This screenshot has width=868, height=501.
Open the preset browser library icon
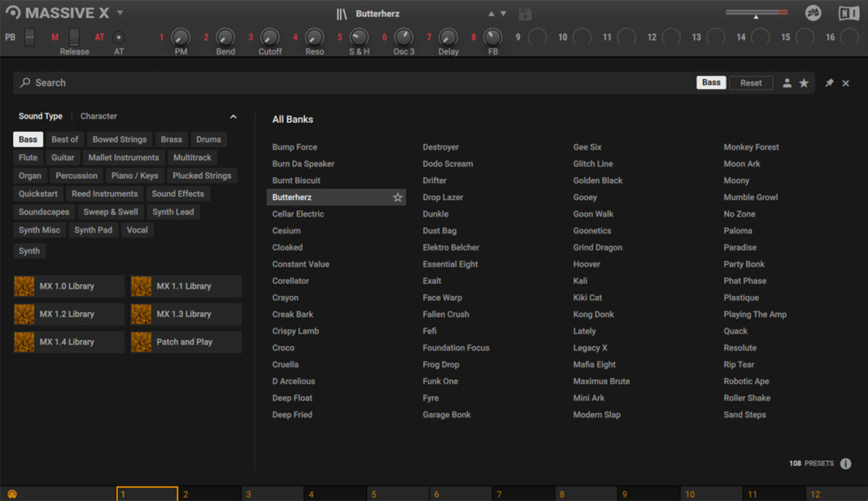[342, 14]
